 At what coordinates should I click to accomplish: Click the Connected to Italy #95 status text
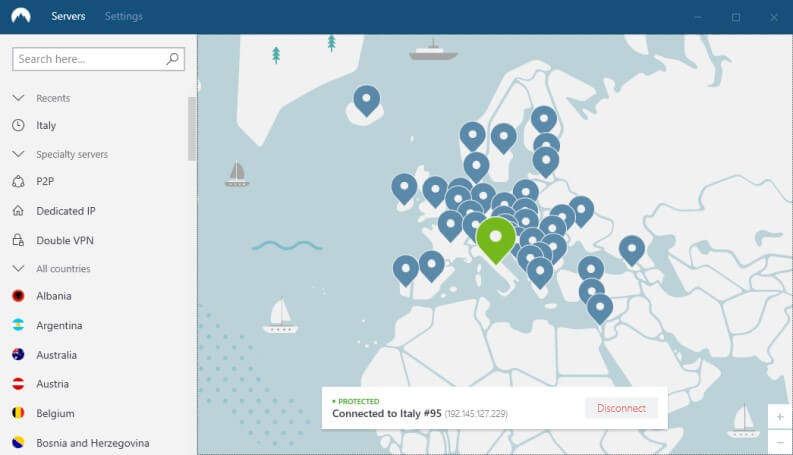(387, 413)
